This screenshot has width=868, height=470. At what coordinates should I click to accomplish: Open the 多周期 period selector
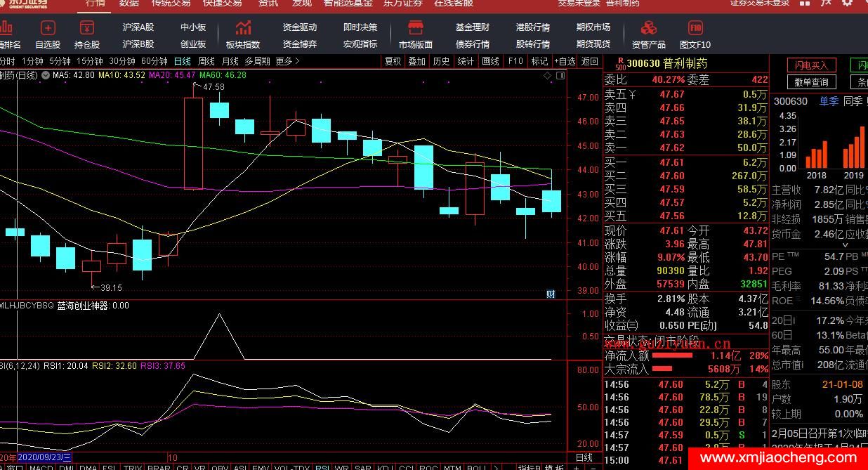[x=257, y=61]
